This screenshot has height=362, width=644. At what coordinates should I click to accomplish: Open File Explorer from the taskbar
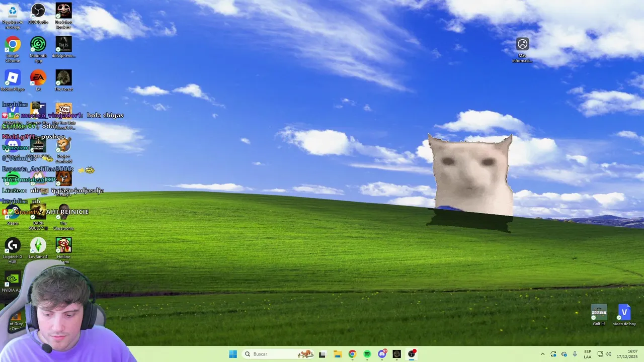pos(338,354)
